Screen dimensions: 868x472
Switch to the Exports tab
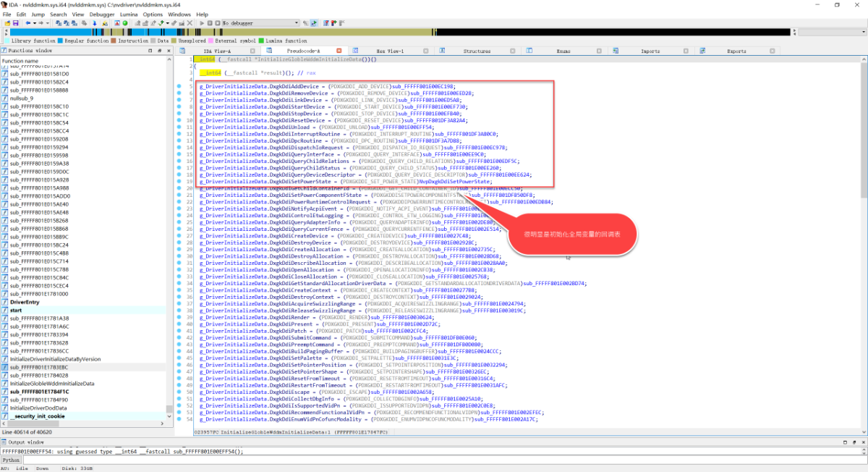point(736,51)
